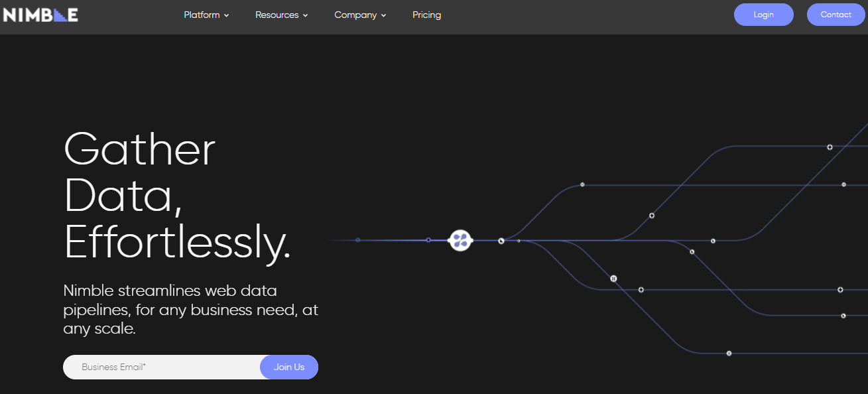Click the round Nimble hub icon in the diagram
868x394 pixels.
point(460,240)
